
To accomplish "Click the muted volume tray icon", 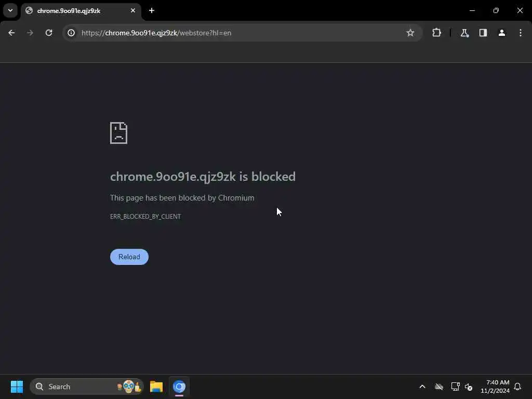I will 469,387.
